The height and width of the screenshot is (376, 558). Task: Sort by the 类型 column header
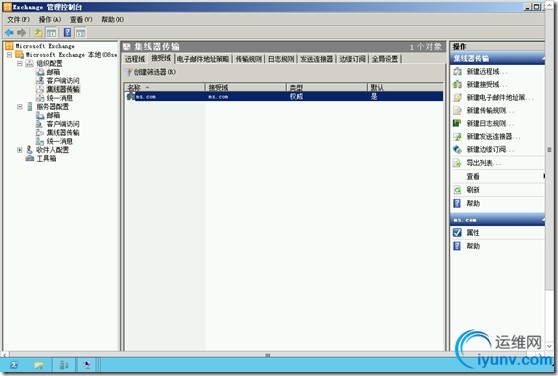click(x=327, y=87)
